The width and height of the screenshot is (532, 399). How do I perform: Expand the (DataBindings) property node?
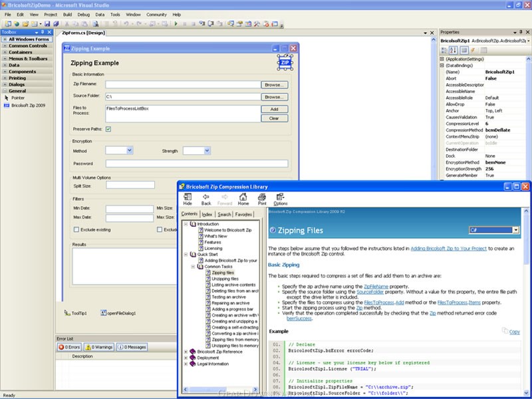(x=442, y=65)
